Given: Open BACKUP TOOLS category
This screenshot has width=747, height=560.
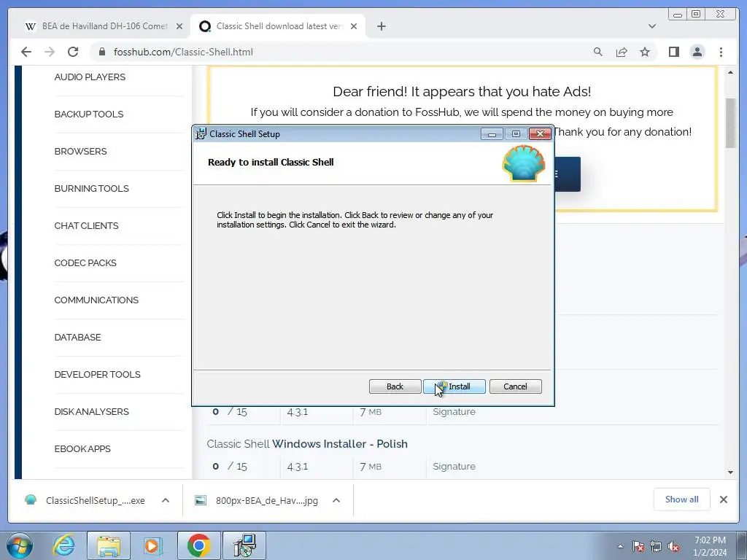Looking at the screenshot, I should click(88, 114).
